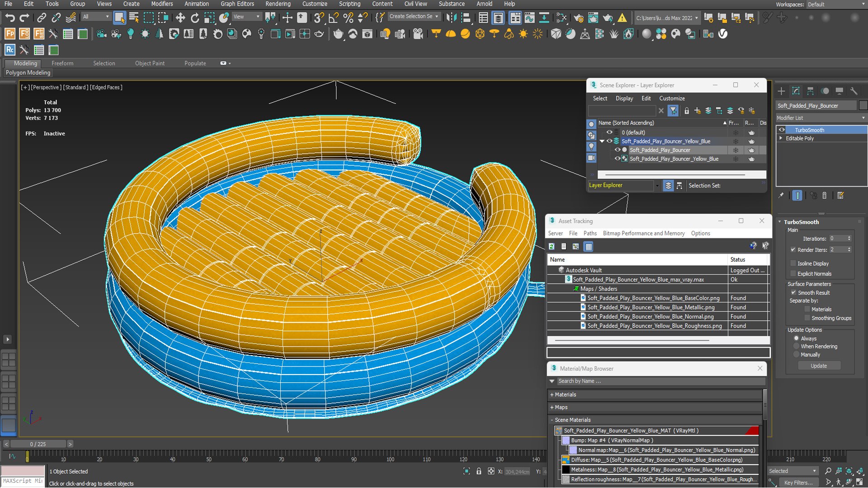Click the Undo arrow icon
868x488 pixels.
tap(10, 18)
